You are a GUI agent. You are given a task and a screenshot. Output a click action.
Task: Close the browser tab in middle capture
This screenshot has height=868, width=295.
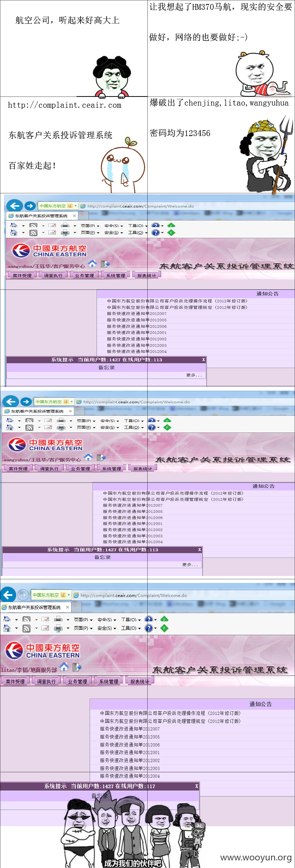70,411
